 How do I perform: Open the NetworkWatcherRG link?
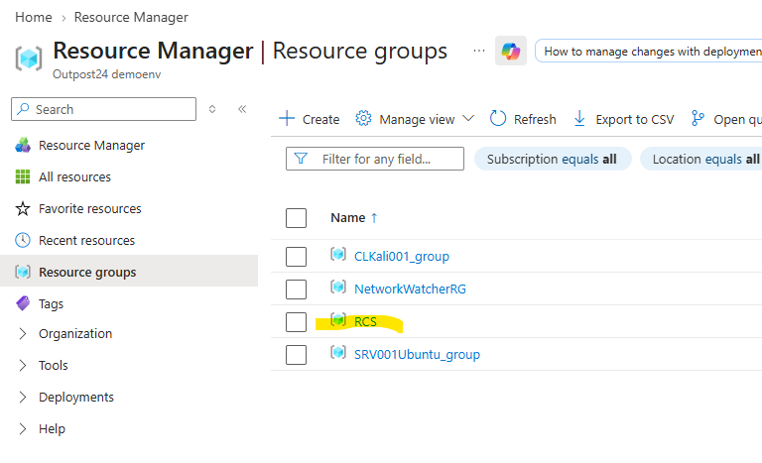(410, 289)
